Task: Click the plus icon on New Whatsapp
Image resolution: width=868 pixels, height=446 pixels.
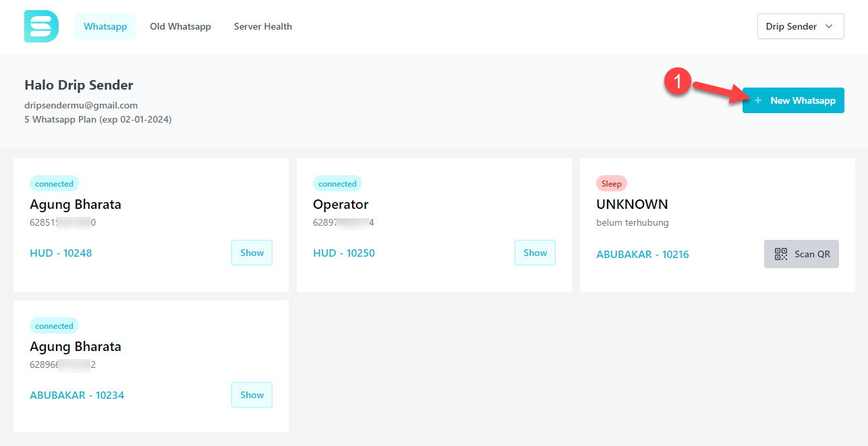Action: tap(758, 100)
